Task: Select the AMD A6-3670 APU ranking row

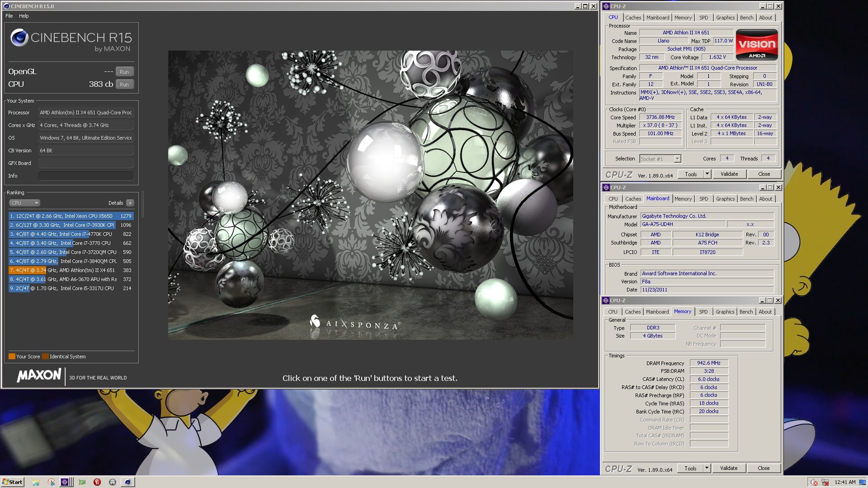Action: click(71, 279)
